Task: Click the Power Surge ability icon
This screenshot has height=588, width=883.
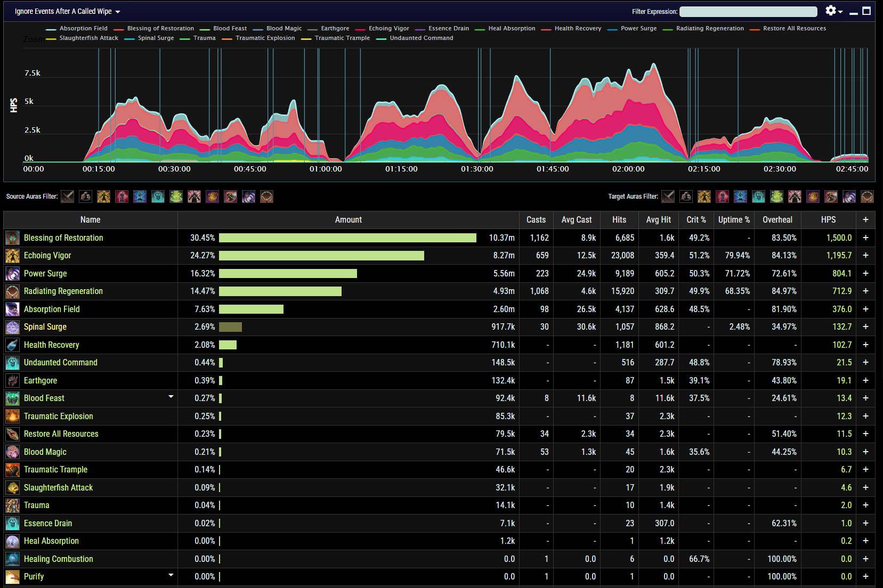Action: pyautogui.click(x=12, y=274)
